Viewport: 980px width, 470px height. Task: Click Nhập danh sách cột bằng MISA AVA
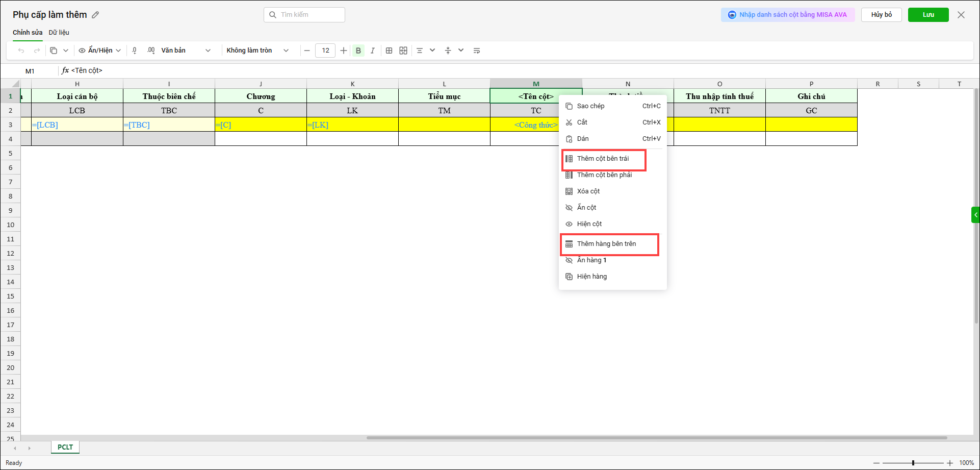pyautogui.click(x=788, y=15)
